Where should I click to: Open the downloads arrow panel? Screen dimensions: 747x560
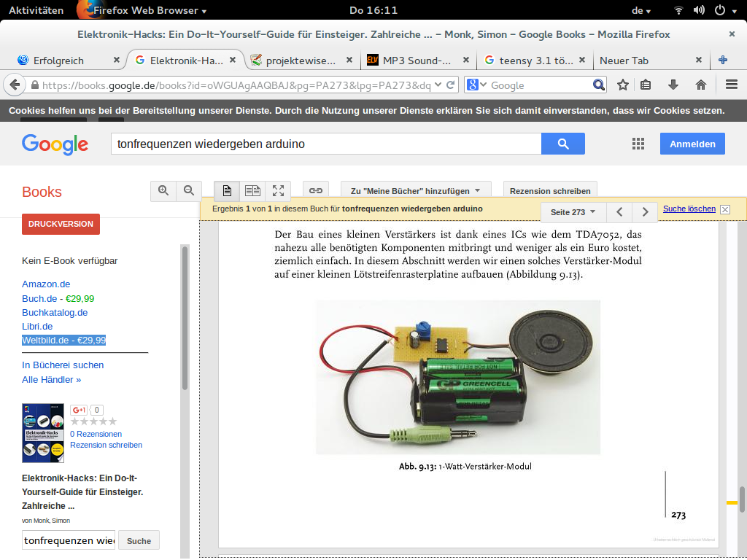click(x=673, y=85)
